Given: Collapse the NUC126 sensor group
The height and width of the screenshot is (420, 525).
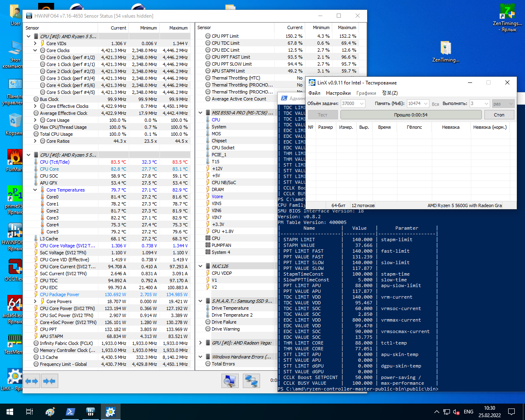Looking at the screenshot, I should click(201, 266).
